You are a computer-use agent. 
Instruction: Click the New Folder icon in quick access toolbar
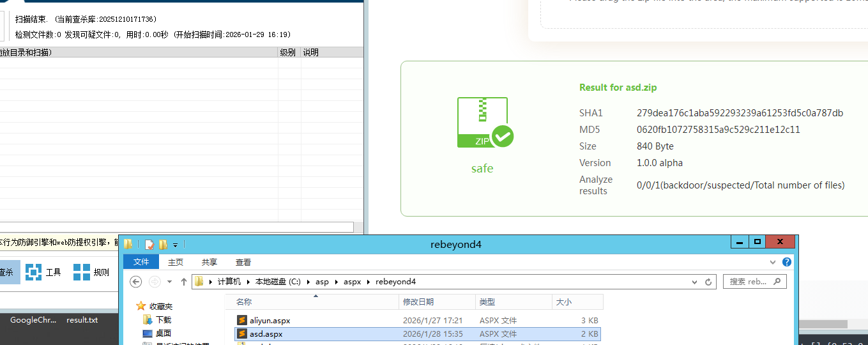click(163, 244)
